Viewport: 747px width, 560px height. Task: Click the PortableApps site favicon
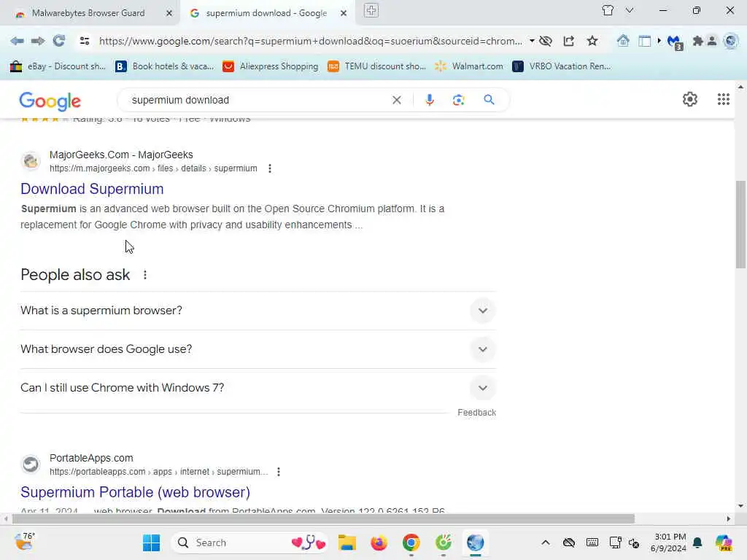point(31,464)
